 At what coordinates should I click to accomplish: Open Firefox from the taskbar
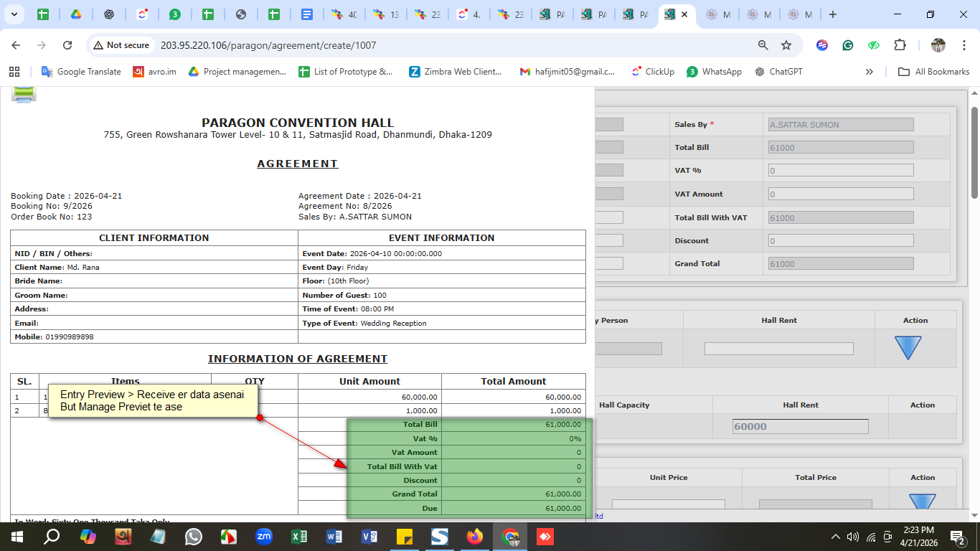point(474,537)
